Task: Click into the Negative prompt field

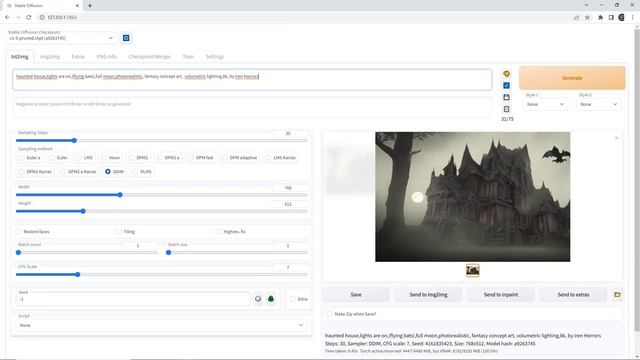Action: [x=252, y=107]
